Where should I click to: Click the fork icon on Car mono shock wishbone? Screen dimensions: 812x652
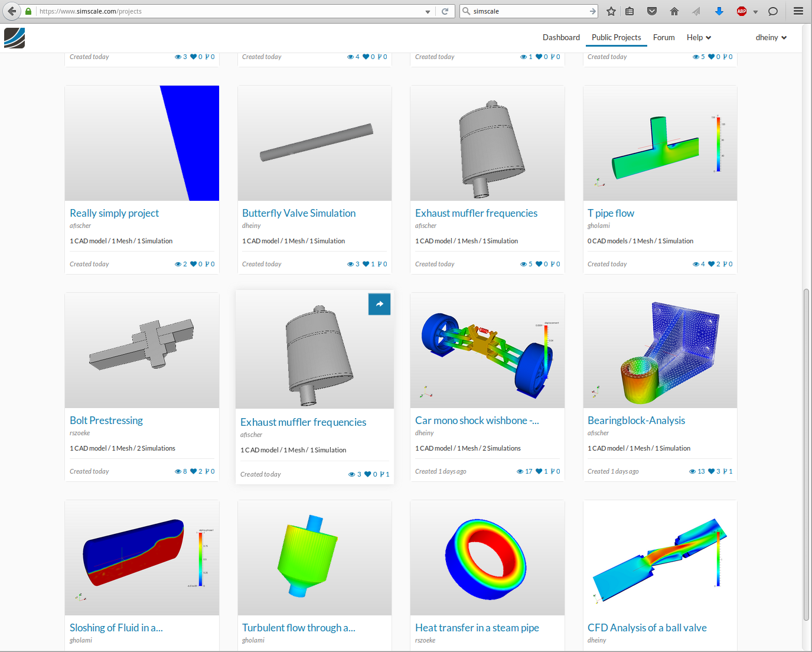click(x=553, y=471)
